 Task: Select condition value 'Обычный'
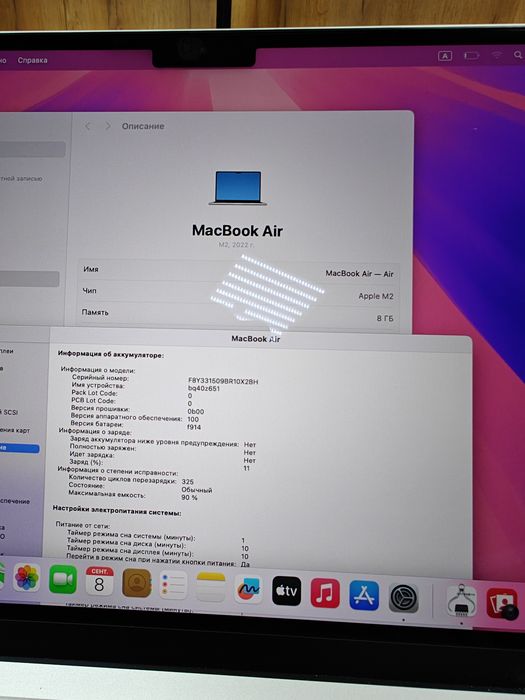(x=197, y=490)
